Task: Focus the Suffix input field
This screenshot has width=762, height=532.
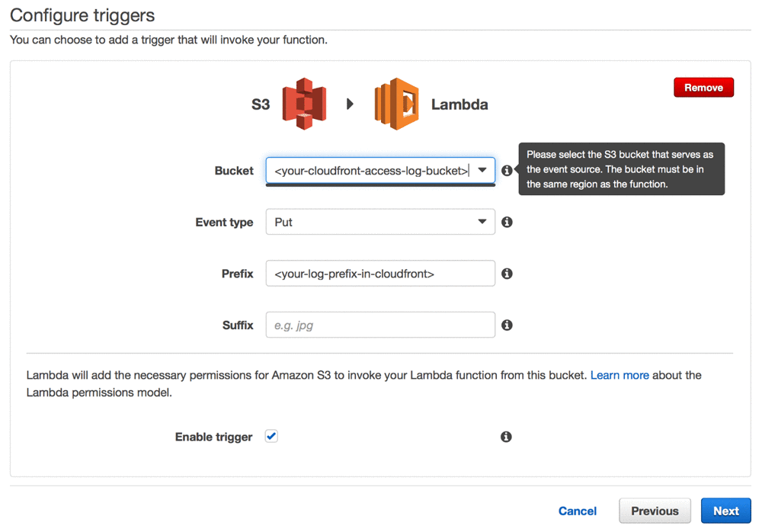Action: tap(380, 325)
